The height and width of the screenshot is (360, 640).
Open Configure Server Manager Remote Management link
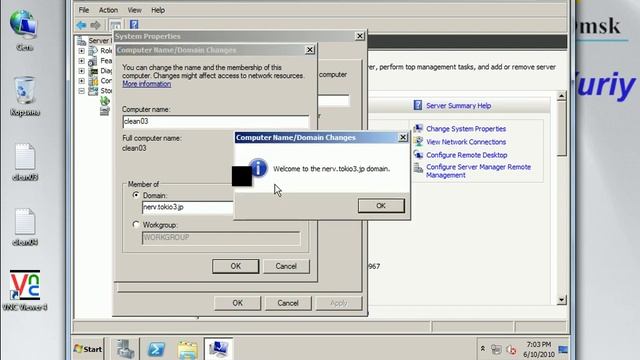[478, 171]
